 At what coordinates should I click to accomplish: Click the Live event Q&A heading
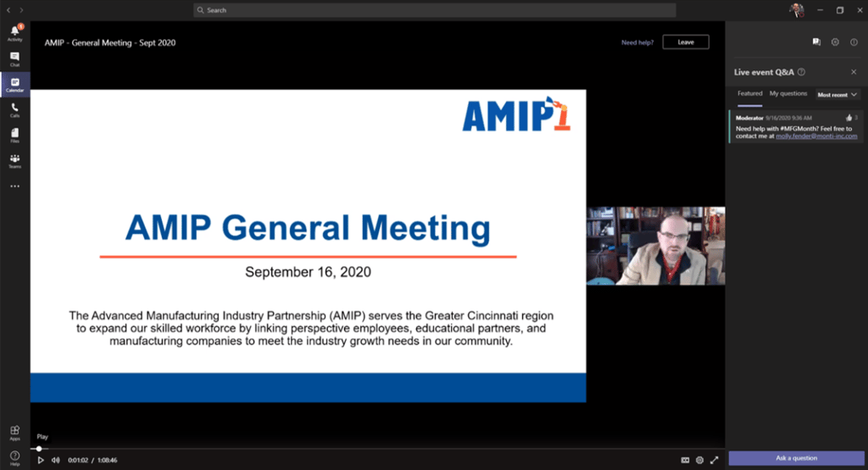(764, 72)
